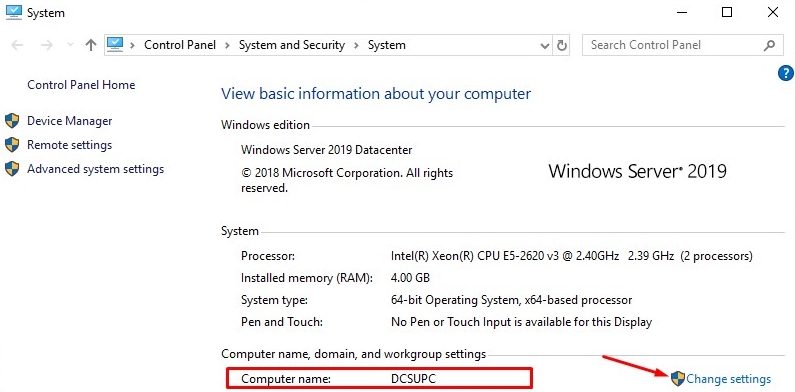
Task: Click the forward navigation arrow
Action: pos(47,45)
